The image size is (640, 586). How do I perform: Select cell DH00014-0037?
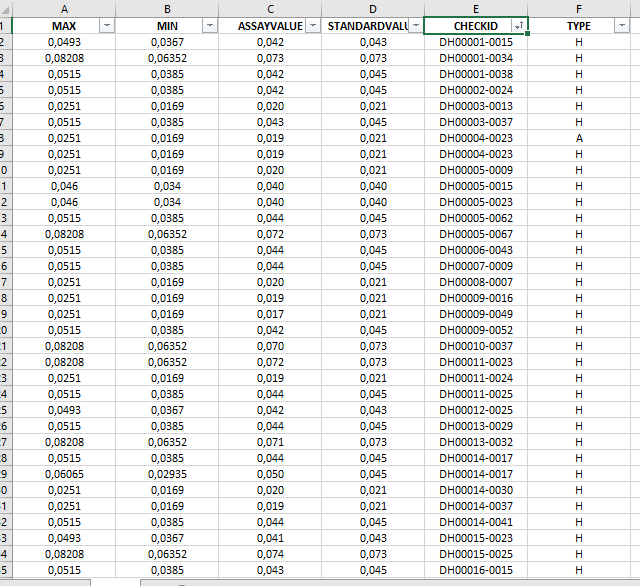(x=476, y=506)
